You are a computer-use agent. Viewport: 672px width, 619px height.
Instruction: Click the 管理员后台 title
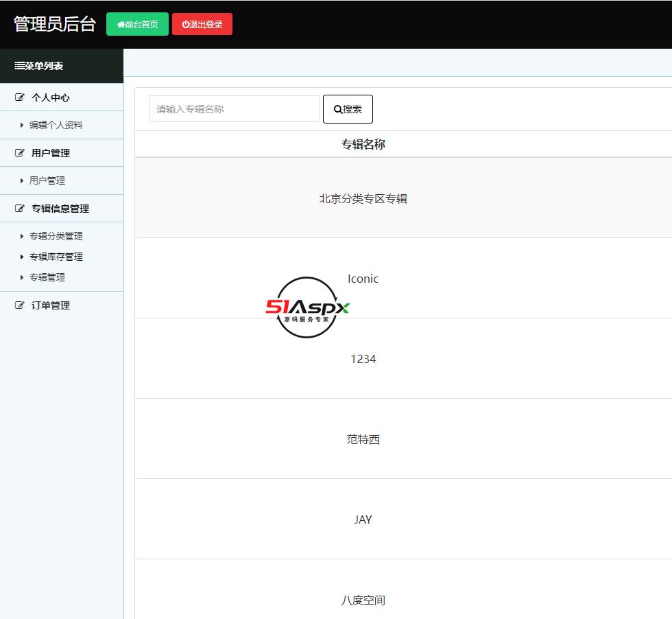(55, 24)
